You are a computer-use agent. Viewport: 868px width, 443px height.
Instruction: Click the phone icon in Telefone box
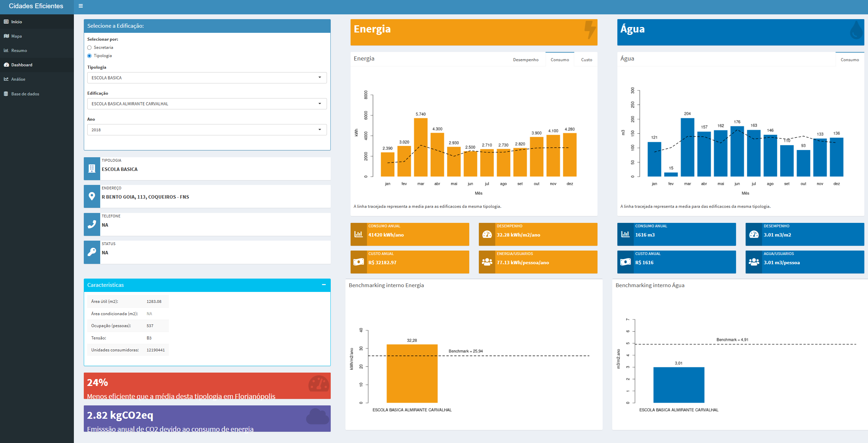point(92,224)
